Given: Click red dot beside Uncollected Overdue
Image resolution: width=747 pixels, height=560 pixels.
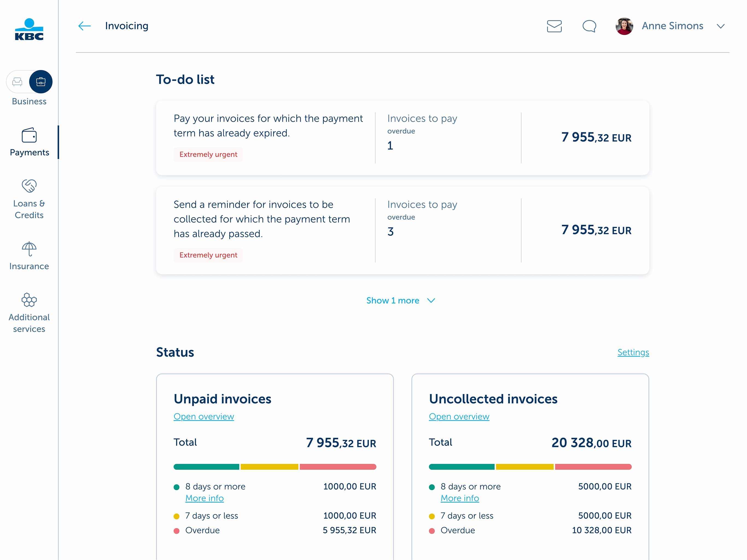Looking at the screenshot, I should point(431,531).
